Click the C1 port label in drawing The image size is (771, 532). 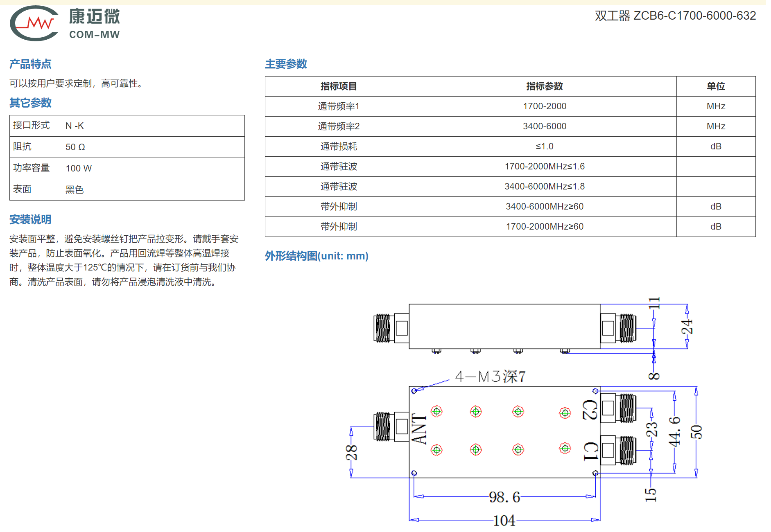(590, 451)
